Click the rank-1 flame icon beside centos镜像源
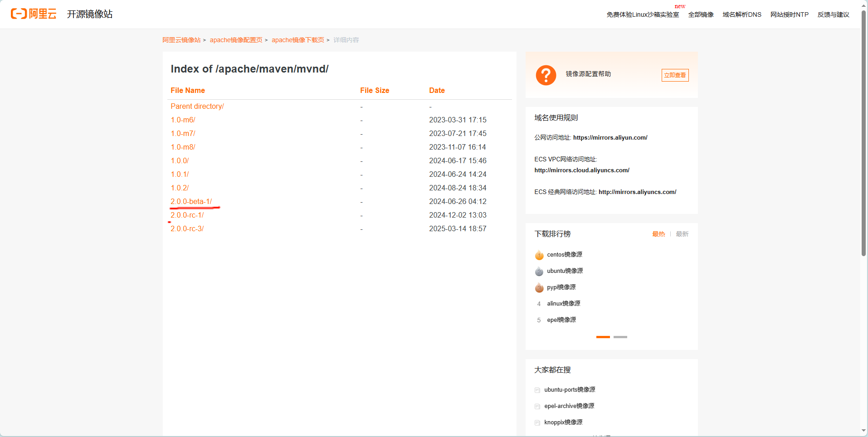The width and height of the screenshot is (868, 437). point(539,255)
